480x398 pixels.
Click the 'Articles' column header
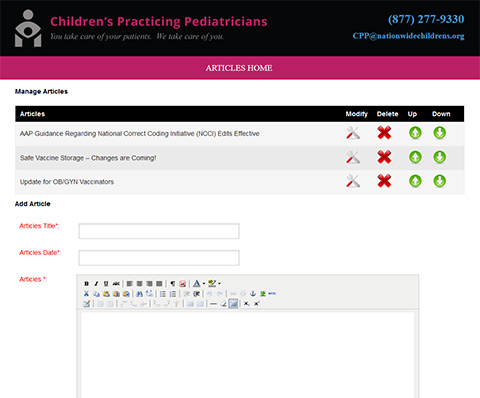pos(32,114)
